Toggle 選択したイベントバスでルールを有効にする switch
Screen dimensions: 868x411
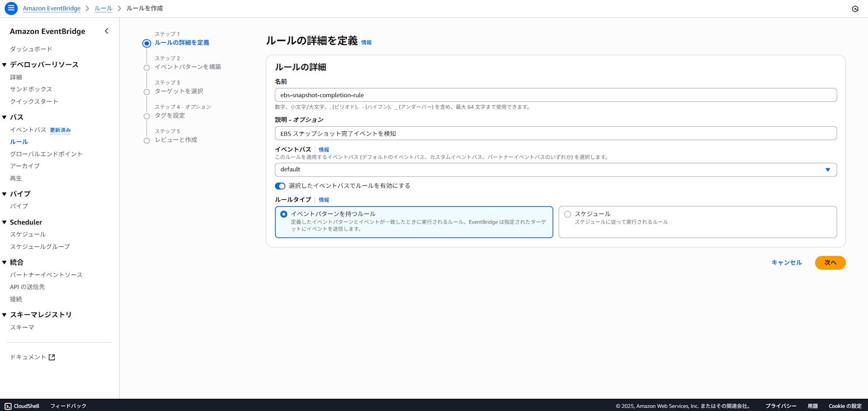click(x=280, y=186)
